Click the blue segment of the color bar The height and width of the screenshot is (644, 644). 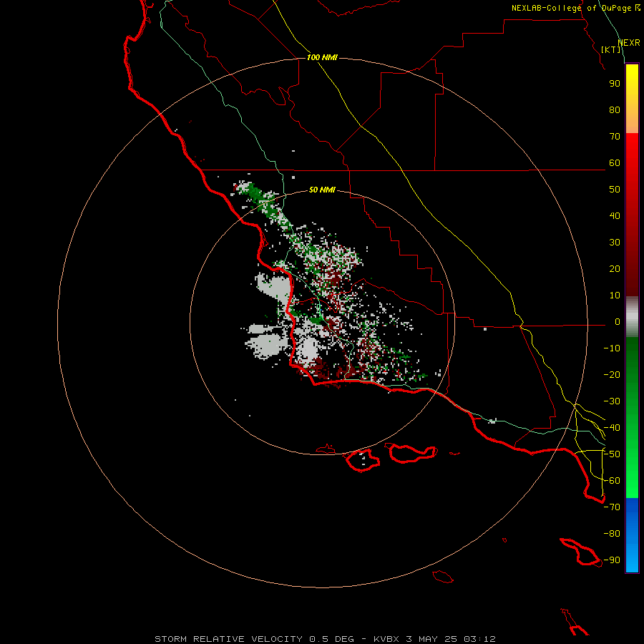[632, 535]
